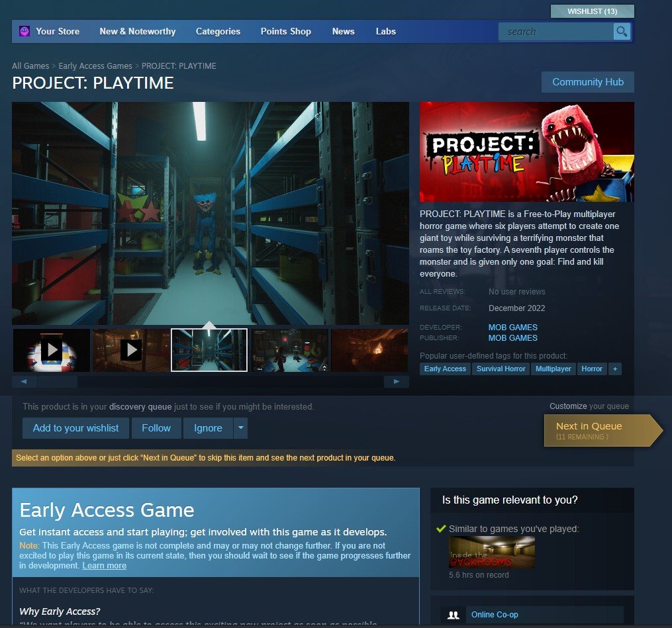Click Add to your wishlist
Viewport: 672px width, 628px height.
coord(76,428)
